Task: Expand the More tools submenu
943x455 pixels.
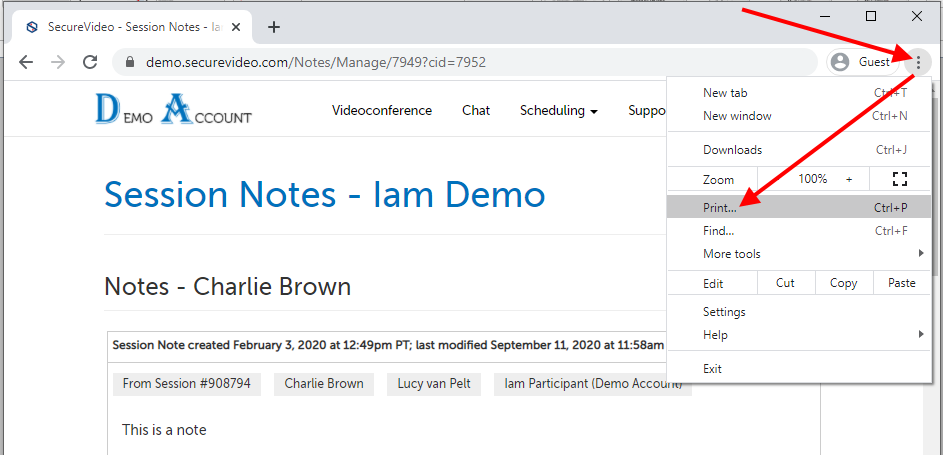Action: (x=731, y=254)
